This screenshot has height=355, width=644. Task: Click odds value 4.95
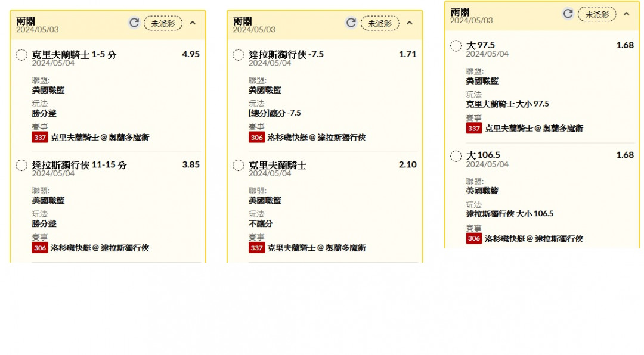click(191, 54)
